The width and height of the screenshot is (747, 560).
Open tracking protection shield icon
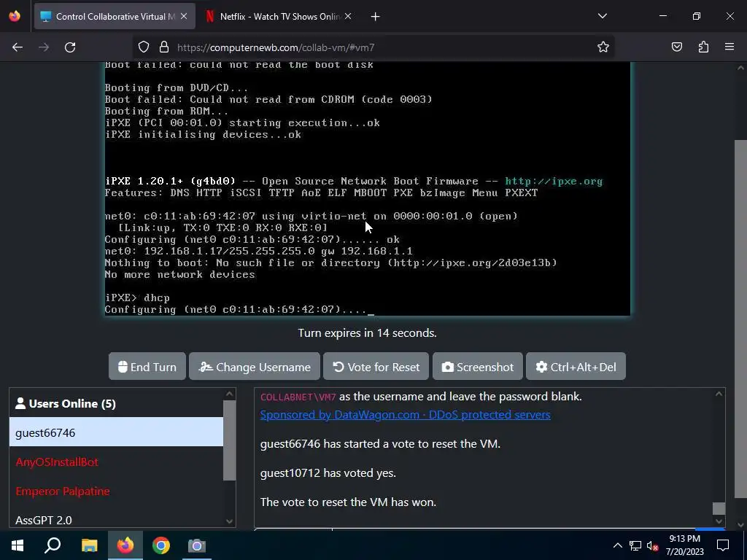tap(144, 47)
